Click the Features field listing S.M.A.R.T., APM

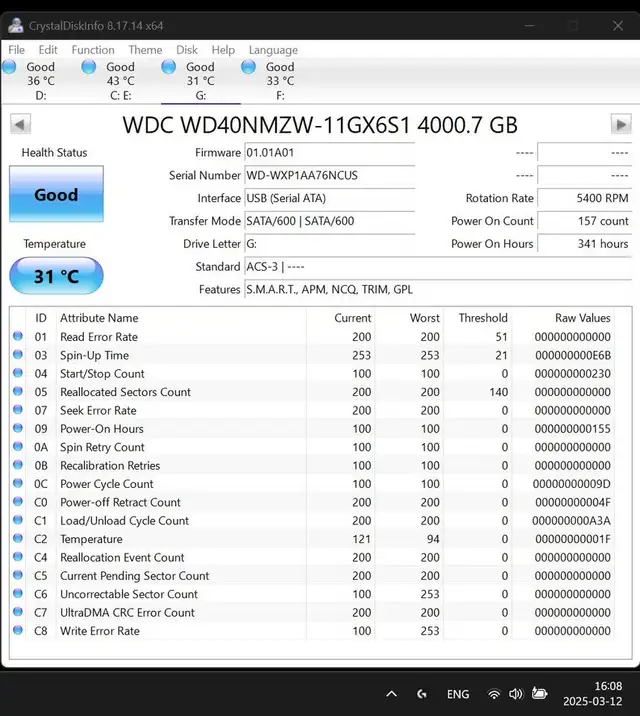point(438,290)
